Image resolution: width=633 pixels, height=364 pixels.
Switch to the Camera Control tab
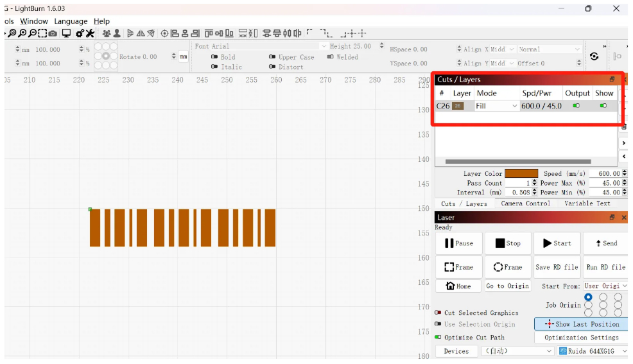(526, 204)
